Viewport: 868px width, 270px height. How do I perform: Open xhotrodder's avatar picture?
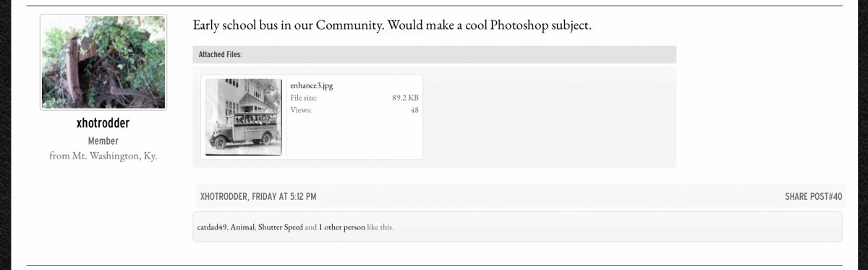point(103,62)
